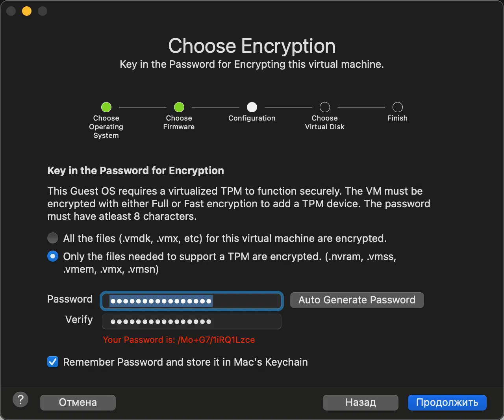The image size is (504, 420).
Task: Select the TPM-only files encryption radio option
Action: [x=53, y=256]
